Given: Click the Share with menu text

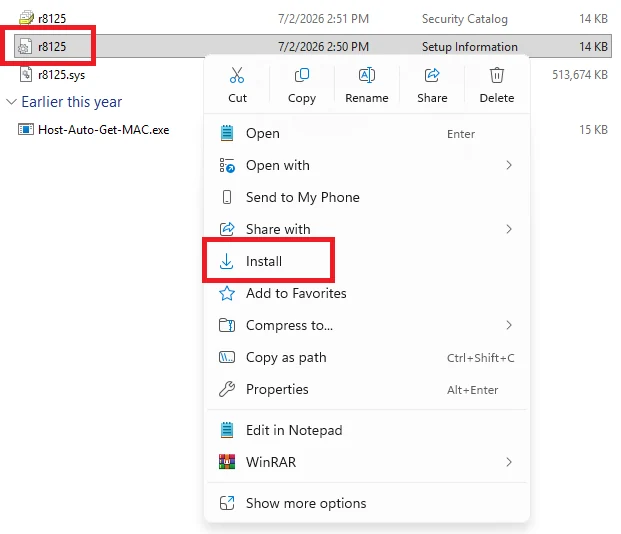Looking at the screenshot, I should [x=278, y=229].
